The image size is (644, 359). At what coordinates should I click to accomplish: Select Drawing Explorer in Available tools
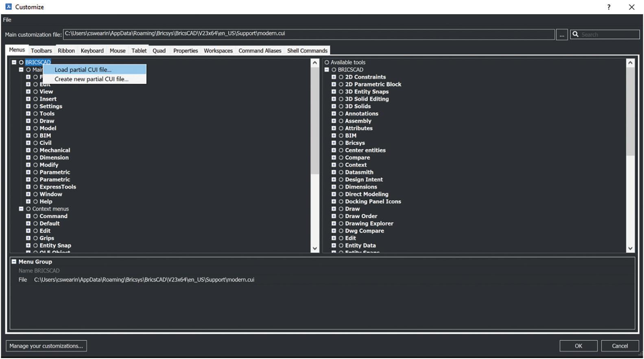click(369, 223)
